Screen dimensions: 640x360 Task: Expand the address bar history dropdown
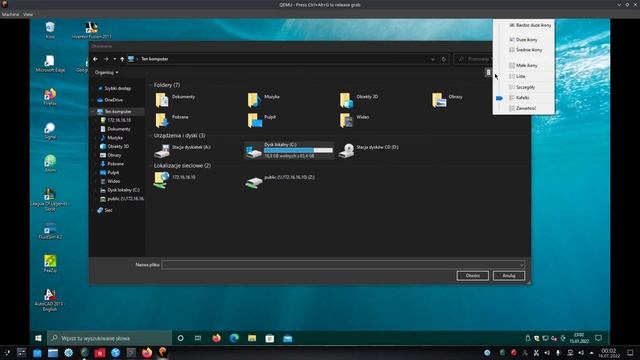433,59
